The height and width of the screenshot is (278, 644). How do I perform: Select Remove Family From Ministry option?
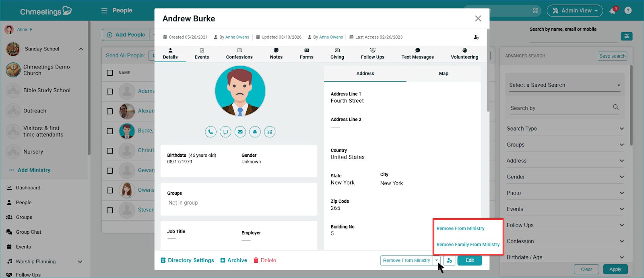(x=468, y=245)
